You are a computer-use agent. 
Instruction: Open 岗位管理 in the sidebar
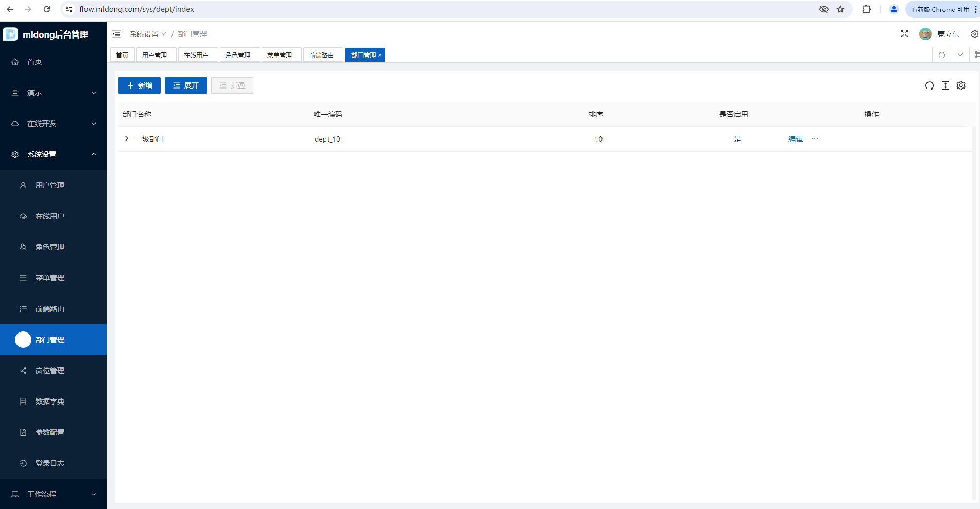53,371
